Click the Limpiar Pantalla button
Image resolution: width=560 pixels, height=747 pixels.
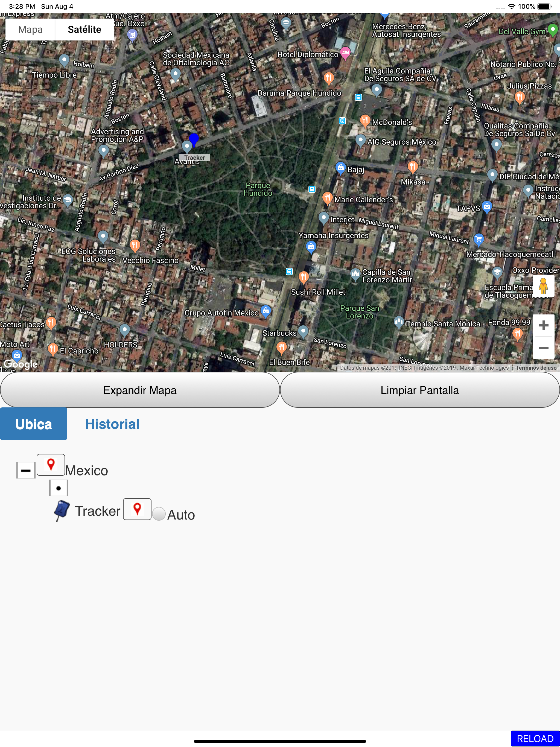[x=420, y=390]
